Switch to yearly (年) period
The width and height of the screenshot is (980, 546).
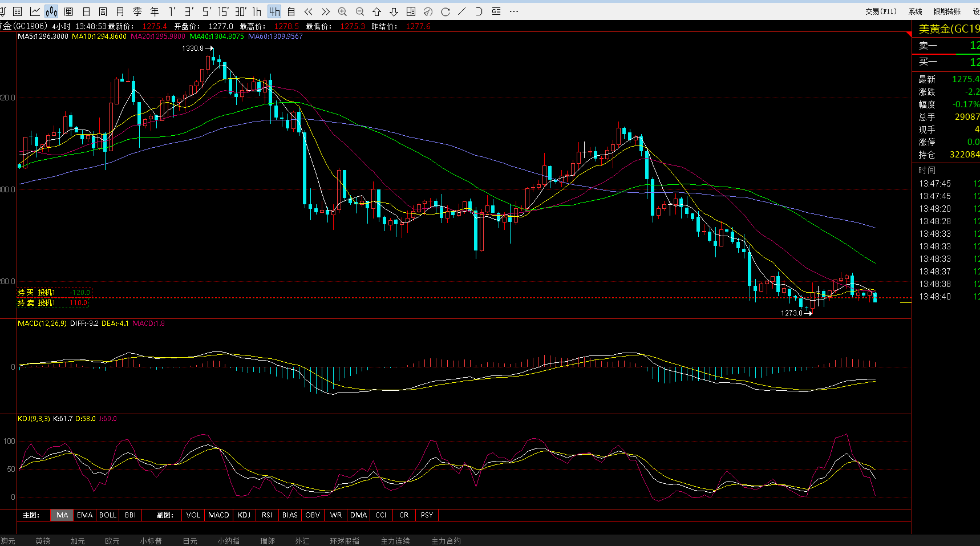(x=155, y=11)
